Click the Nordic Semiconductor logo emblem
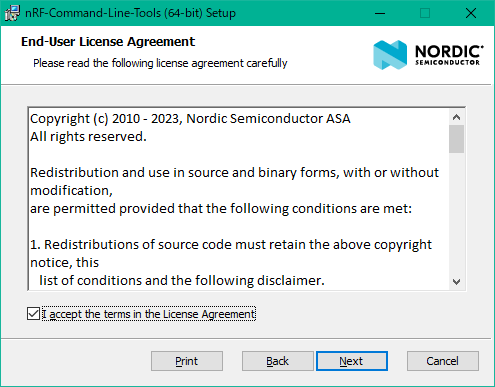The width and height of the screenshot is (495, 387). [390, 55]
